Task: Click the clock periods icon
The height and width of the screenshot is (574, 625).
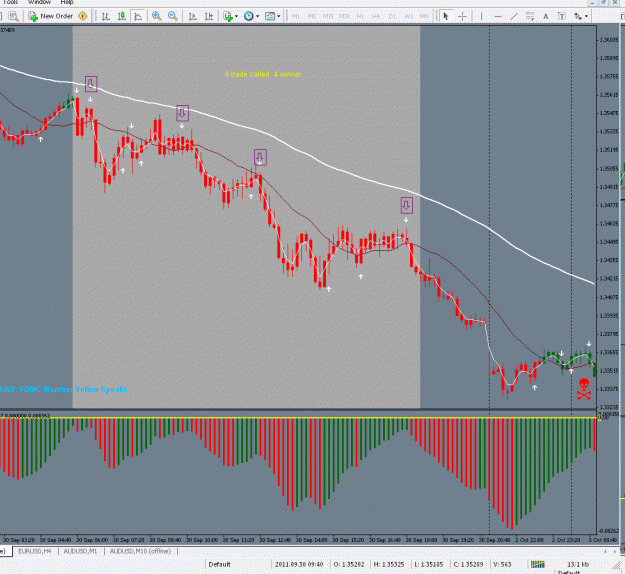Action: pyautogui.click(x=249, y=16)
